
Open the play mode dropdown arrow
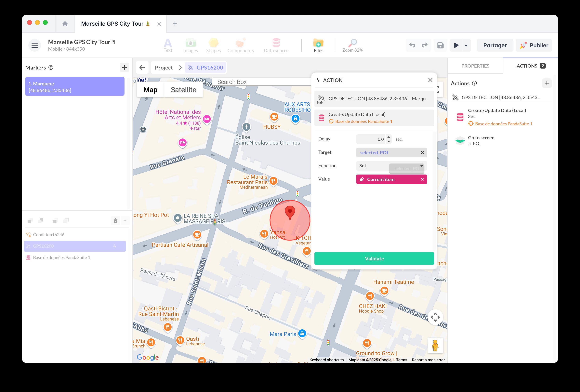point(466,45)
